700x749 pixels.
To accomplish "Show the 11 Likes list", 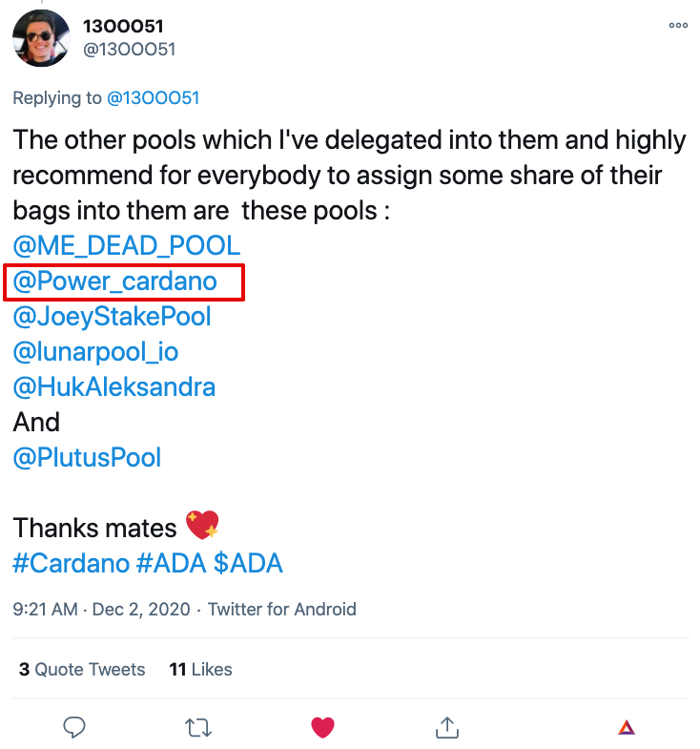I will pyautogui.click(x=200, y=670).
